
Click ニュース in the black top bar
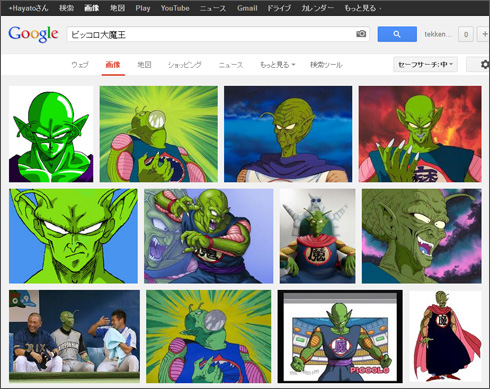[213, 8]
